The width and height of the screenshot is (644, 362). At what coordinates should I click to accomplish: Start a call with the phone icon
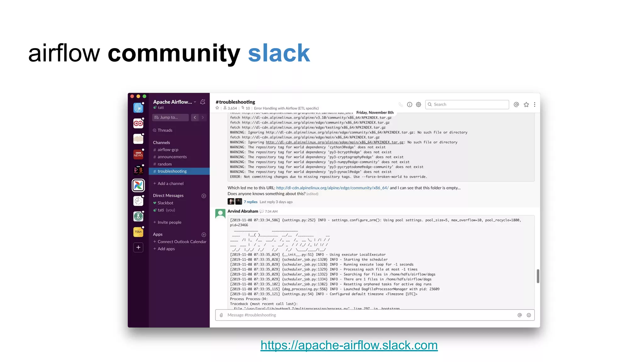coord(401,105)
